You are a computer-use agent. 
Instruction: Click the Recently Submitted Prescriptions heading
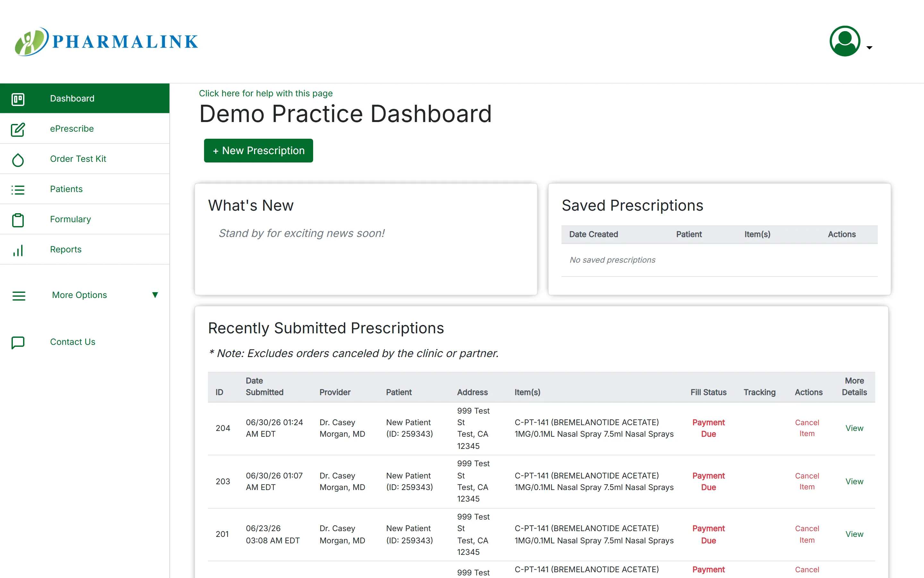click(326, 328)
